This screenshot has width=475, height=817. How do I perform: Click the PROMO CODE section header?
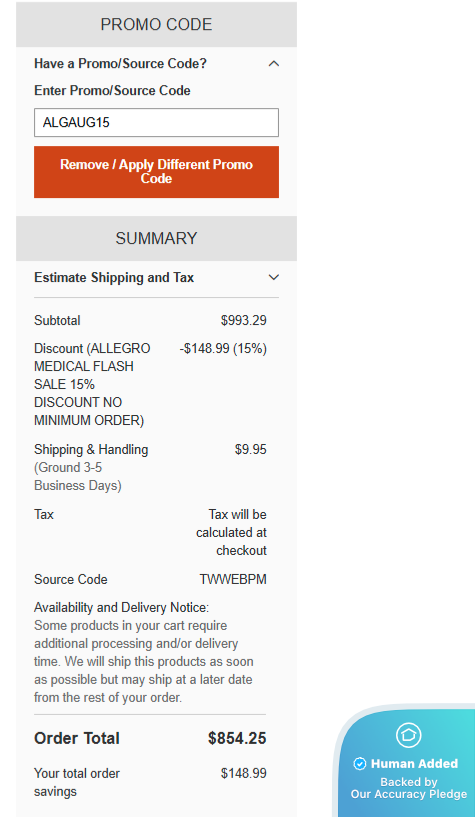pos(156,24)
